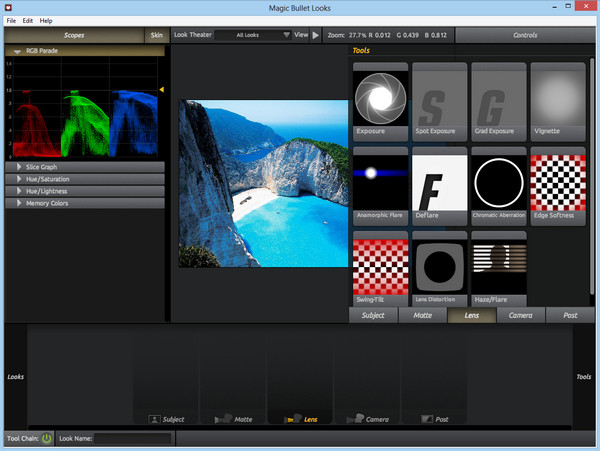
Task: Open the Controls panel
Action: tap(524, 35)
